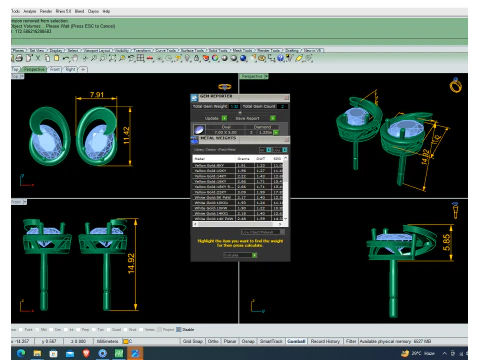Switch to the Right viewport tab
480x360 pixels.
[x=70, y=69]
